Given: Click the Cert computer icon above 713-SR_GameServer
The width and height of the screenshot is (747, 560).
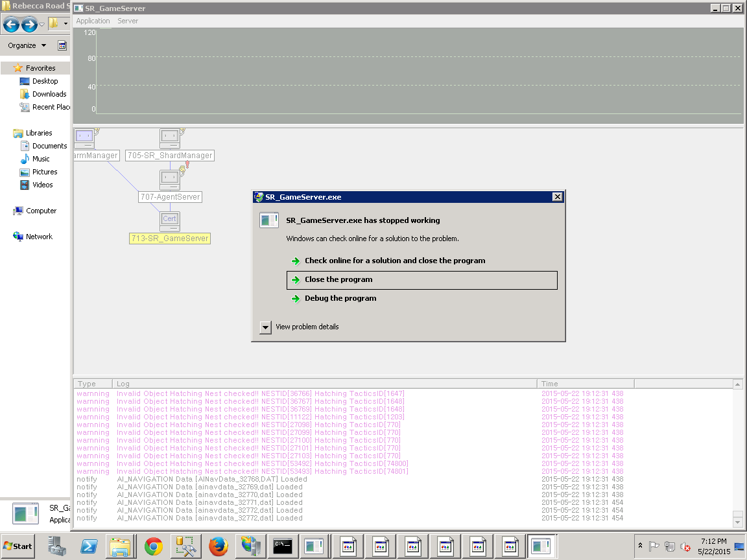Looking at the screenshot, I should pyautogui.click(x=170, y=222).
